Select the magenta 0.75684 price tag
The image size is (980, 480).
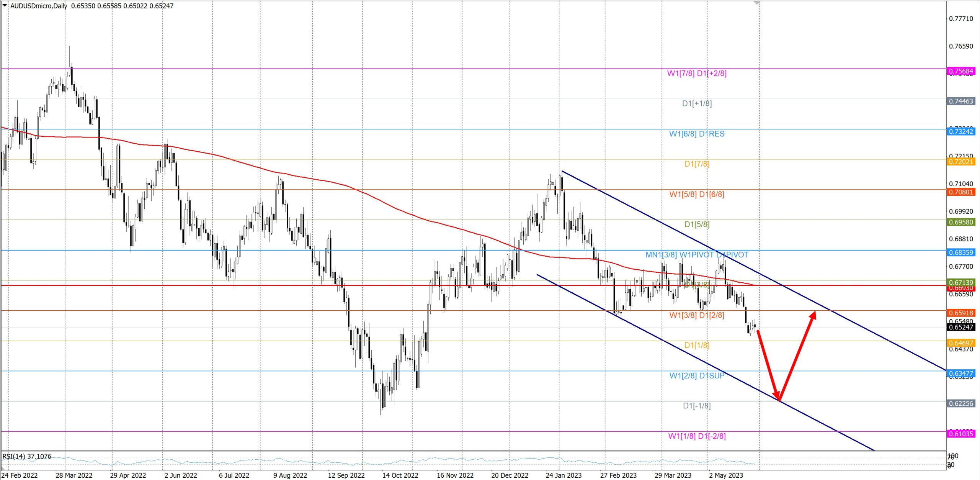960,71
